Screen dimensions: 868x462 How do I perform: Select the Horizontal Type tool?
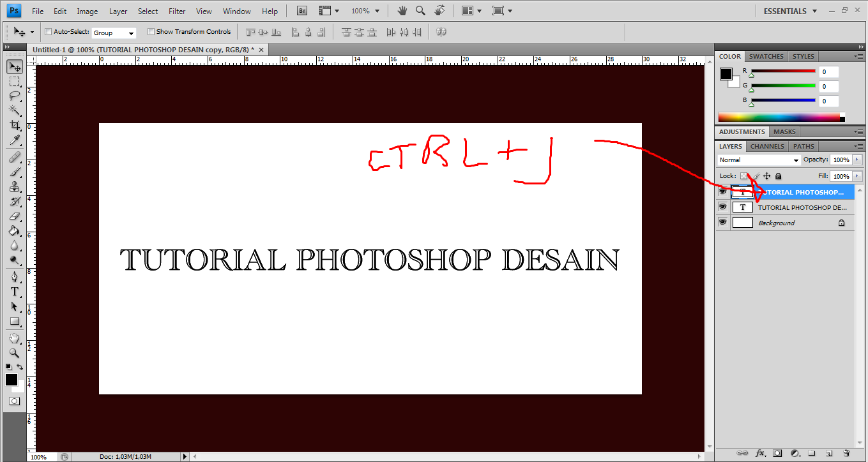(x=15, y=292)
